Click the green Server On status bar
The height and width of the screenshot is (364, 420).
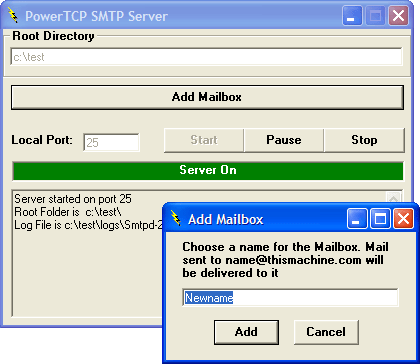coord(208,170)
